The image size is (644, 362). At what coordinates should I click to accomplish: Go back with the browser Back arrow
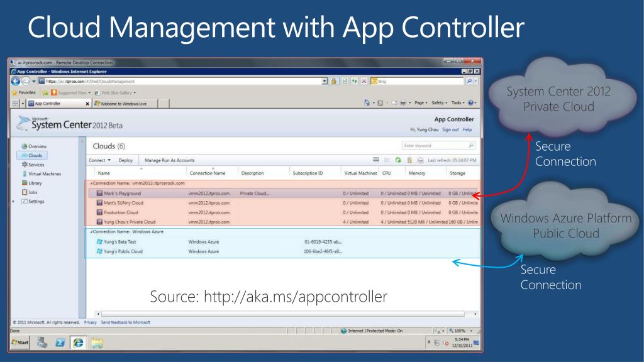pos(16,81)
